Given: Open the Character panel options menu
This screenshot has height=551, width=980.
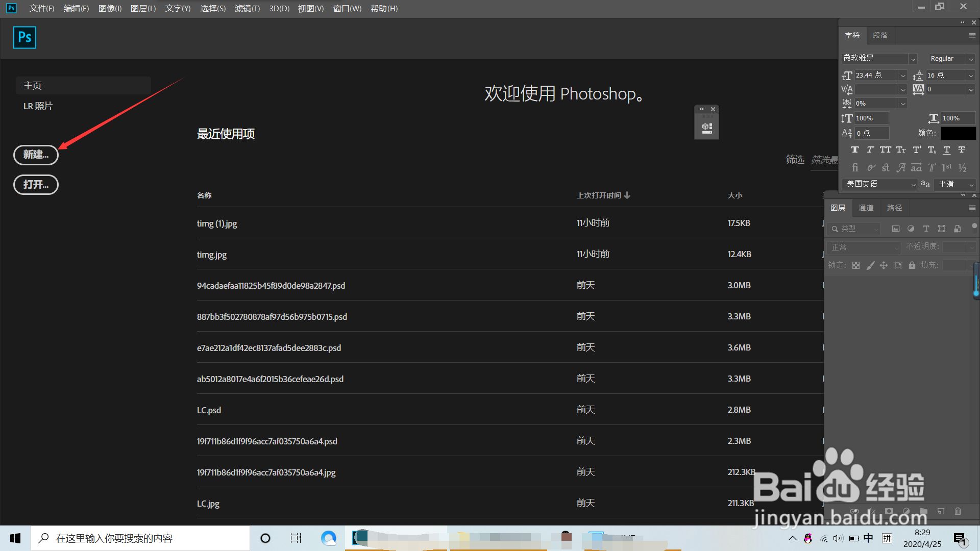Looking at the screenshot, I should pyautogui.click(x=972, y=35).
